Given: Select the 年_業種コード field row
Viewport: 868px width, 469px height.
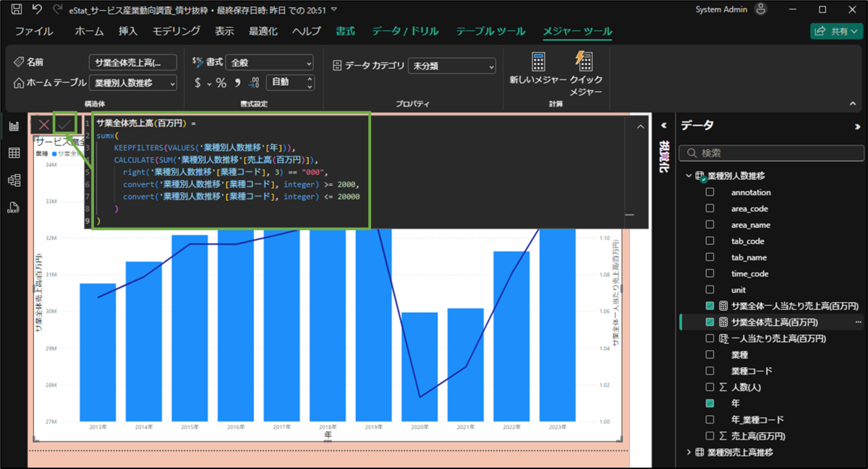Looking at the screenshot, I should [x=773, y=420].
